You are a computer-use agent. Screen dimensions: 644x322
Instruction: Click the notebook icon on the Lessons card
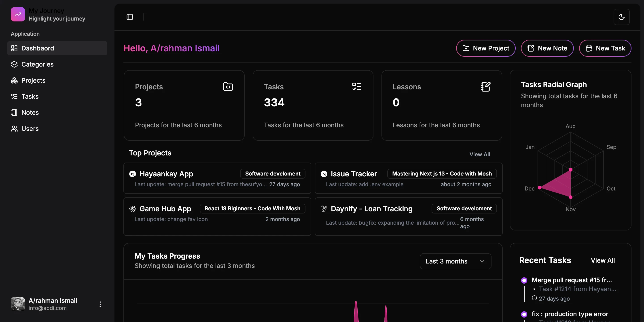click(x=485, y=87)
